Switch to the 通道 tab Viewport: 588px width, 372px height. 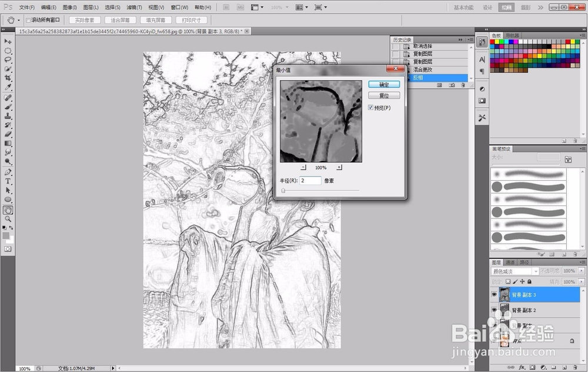[510, 262]
